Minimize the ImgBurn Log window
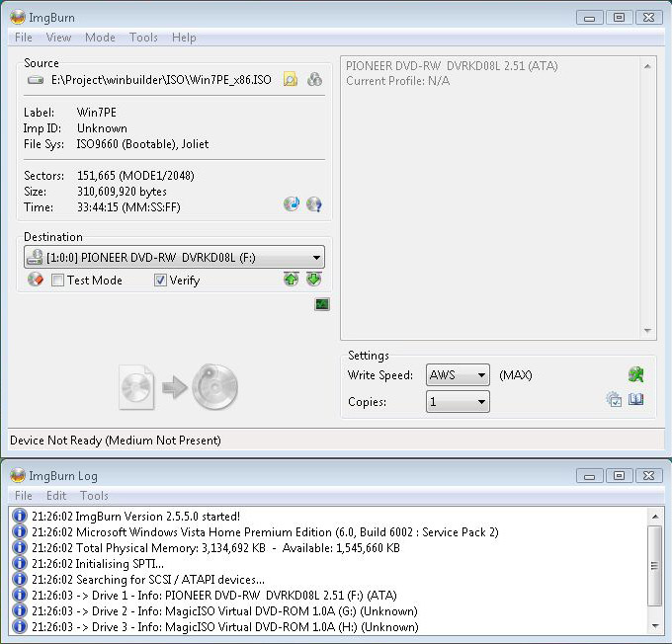This screenshot has height=644, width=672. (x=590, y=476)
